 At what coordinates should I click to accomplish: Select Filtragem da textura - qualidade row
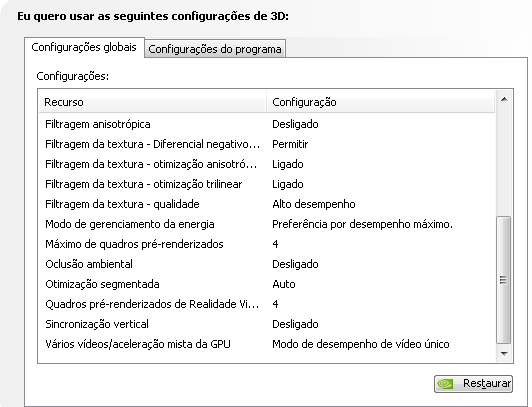(x=267, y=204)
